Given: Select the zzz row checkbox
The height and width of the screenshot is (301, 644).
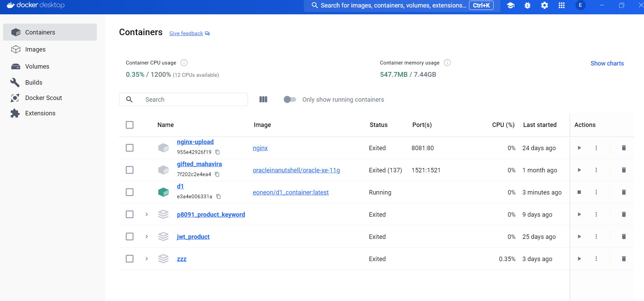Looking at the screenshot, I should pyautogui.click(x=130, y=259).
